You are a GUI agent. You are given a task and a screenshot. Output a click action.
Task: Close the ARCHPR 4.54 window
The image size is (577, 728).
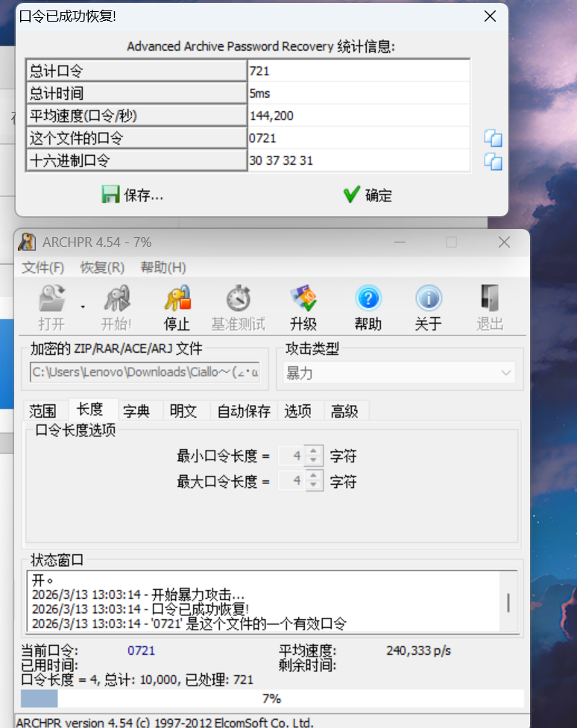click(504, 242)
